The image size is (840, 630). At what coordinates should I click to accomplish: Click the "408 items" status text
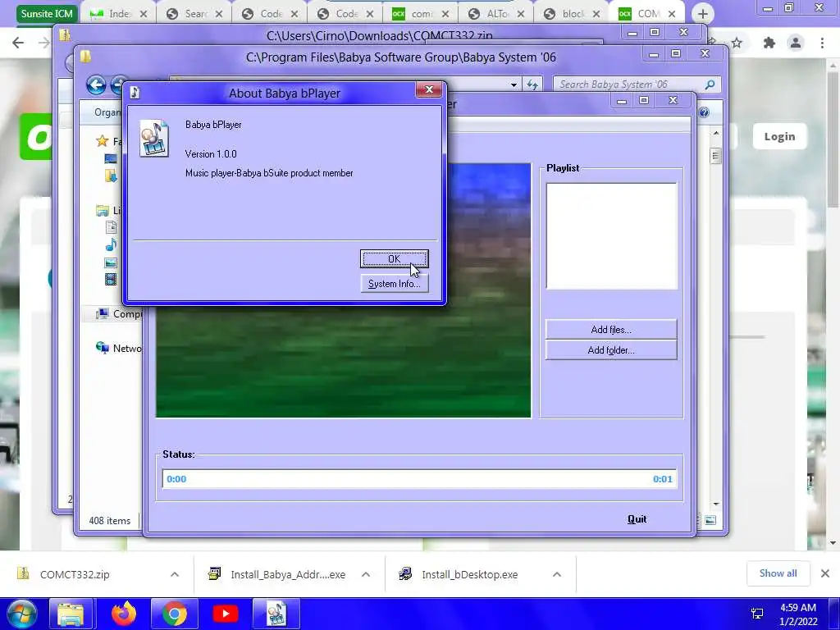point(110,521)
